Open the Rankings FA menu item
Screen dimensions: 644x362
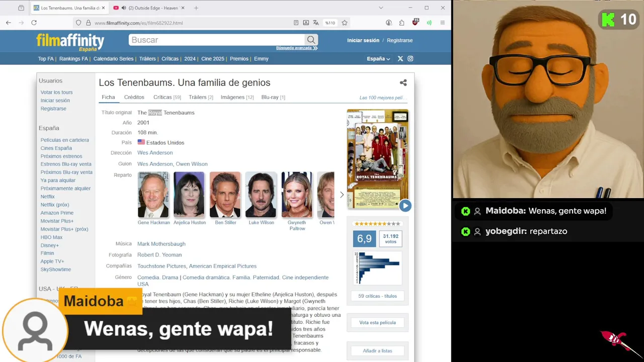click(73, 59)
